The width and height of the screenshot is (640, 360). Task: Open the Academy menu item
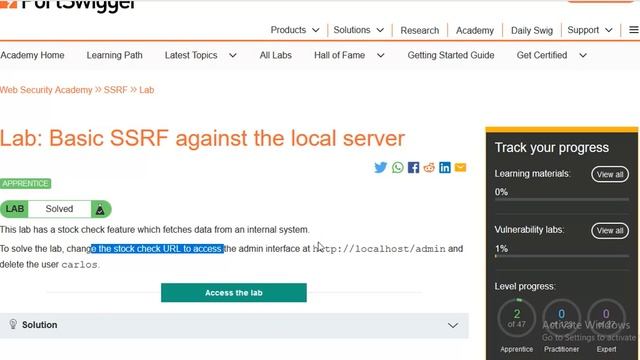475,31
